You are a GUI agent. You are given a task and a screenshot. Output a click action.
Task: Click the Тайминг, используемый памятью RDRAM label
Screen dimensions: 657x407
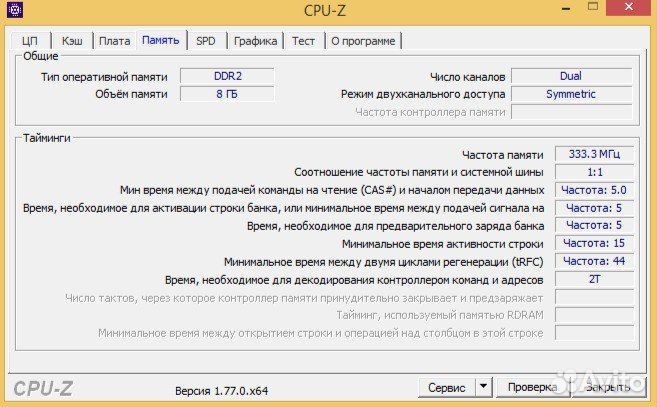point(440,315)
